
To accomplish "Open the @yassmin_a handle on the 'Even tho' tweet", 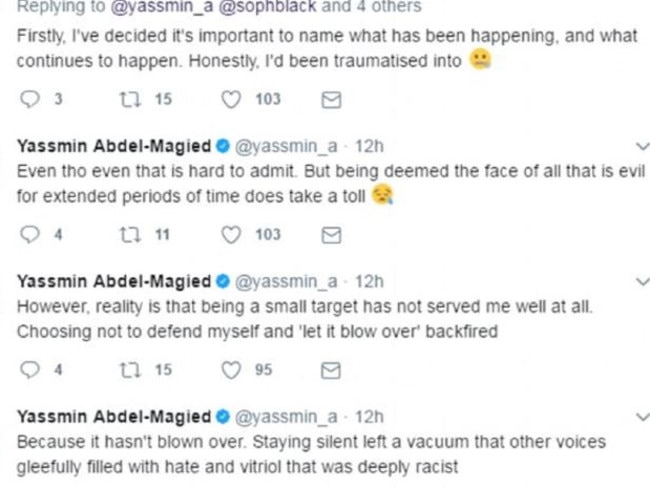I will point(286,146).
